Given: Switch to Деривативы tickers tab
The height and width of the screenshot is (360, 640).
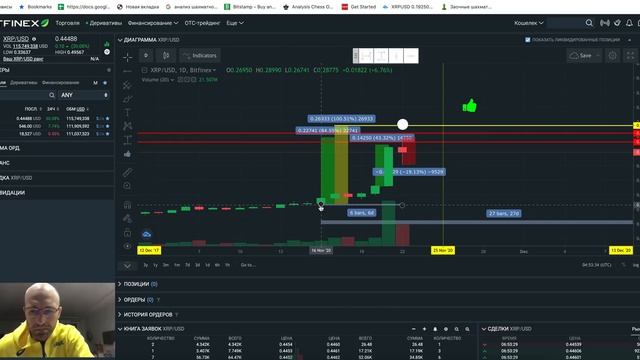Looking at the screenshot, I should click(x=24, y=83).
